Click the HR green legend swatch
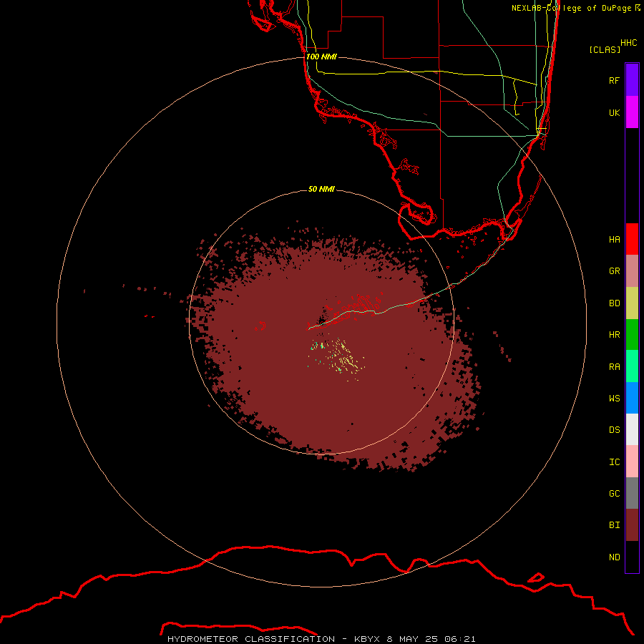Viewport: 644px width, 644px height. pyautogui.click(x=632, y=335)
